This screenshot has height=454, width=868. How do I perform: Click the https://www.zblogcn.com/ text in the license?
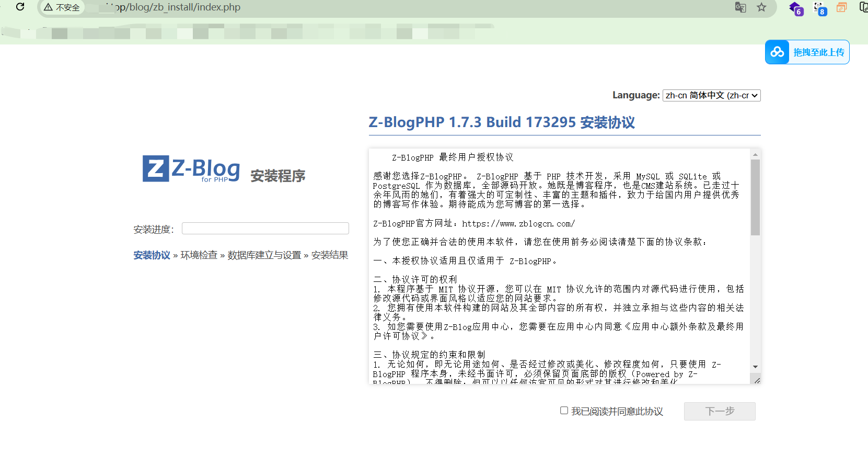tap(518, 223)
